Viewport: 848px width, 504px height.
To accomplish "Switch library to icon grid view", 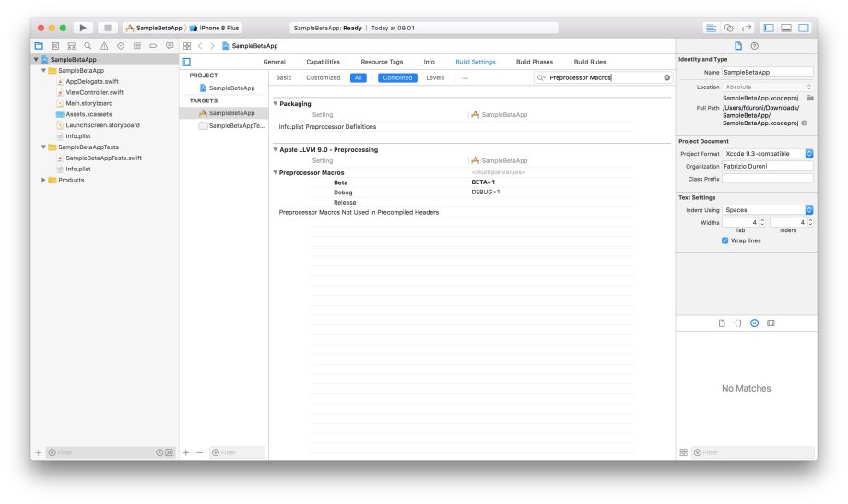I will tap(684, 452).
